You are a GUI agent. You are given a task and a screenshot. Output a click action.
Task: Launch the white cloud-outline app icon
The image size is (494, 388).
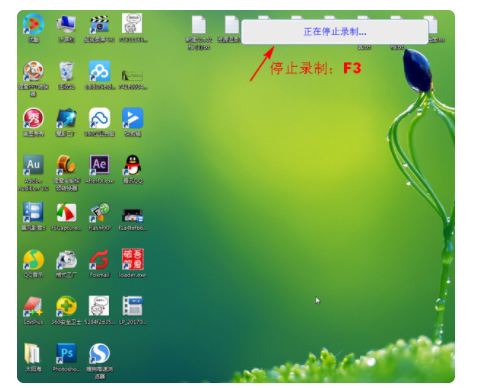(x=99, y=118)
